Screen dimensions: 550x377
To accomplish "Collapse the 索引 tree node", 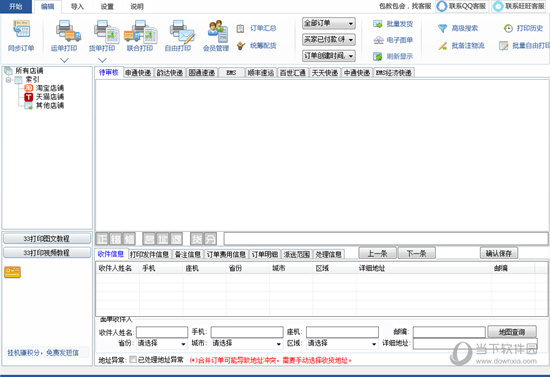I will click(8, 80).
